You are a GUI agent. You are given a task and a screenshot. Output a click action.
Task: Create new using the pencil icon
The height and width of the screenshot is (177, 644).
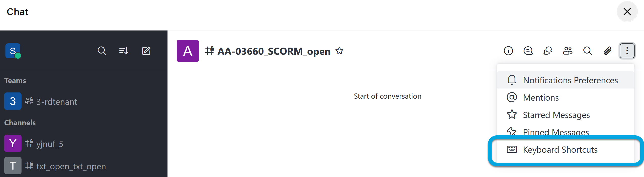(146, 51)
